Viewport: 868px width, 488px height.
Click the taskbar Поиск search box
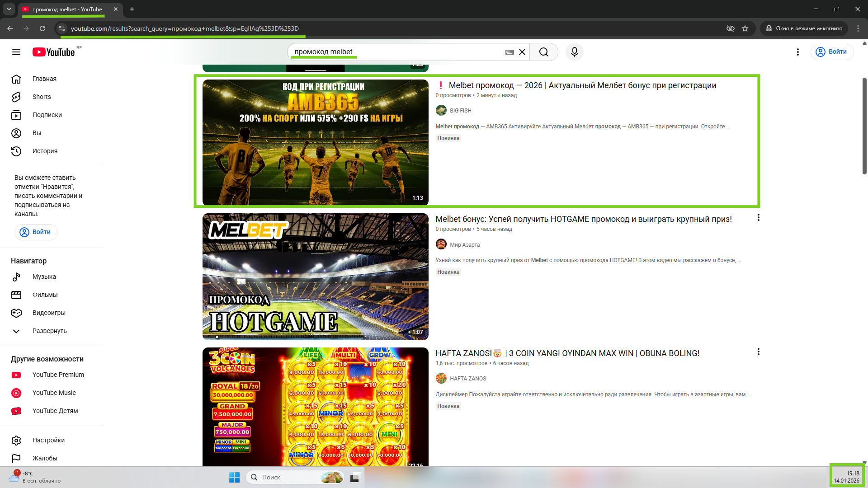(295, 477)
